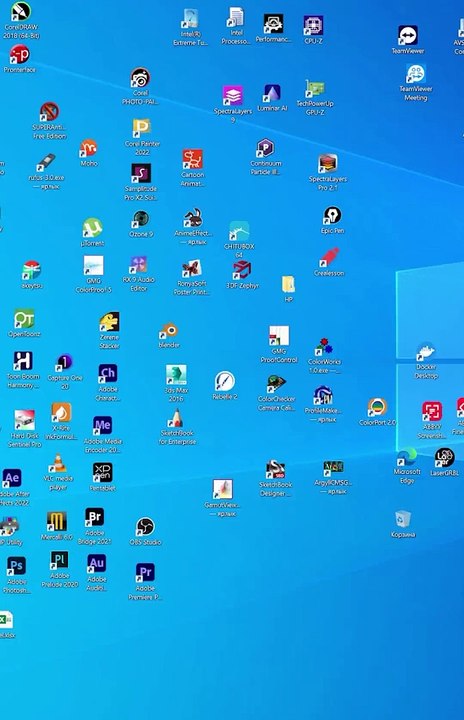Launch Microsoft Edge shortcut

[407, 457]
